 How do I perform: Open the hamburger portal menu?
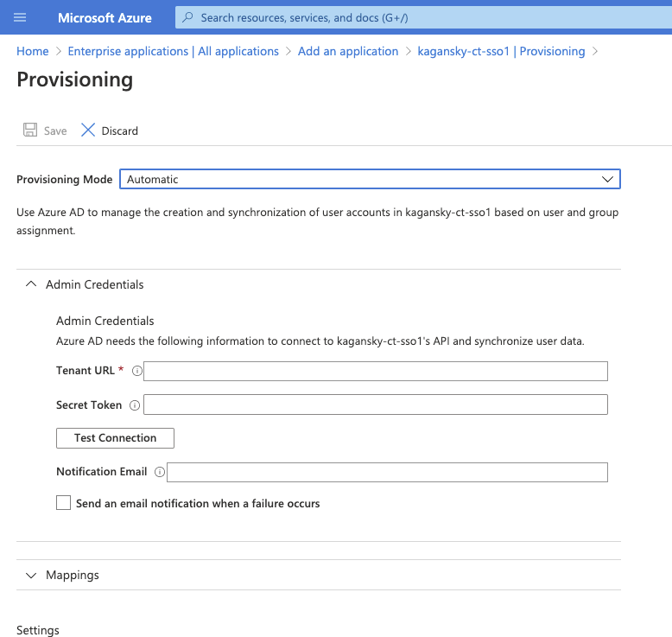pyautogui.click(x=20, y=17)
